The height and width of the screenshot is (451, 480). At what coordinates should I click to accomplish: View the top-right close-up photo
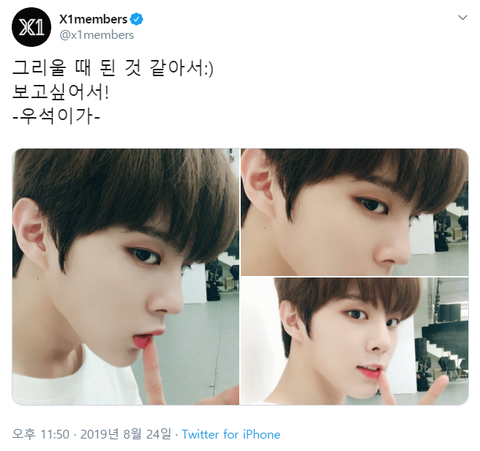tap(355, 212)
